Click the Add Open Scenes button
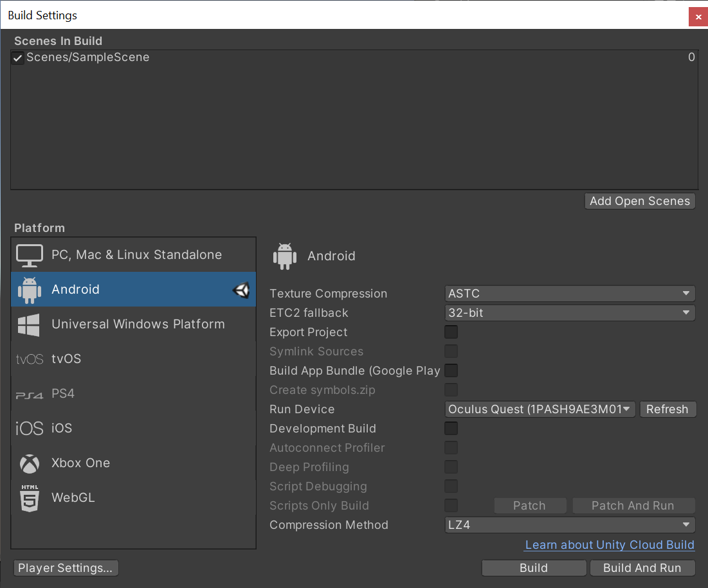This screenshot has width=708, height=588. (x=640, y=201)
